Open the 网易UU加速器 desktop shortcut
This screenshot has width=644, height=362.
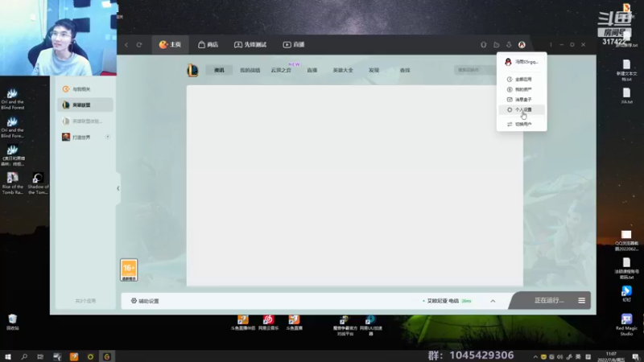[x=371, y=325]
